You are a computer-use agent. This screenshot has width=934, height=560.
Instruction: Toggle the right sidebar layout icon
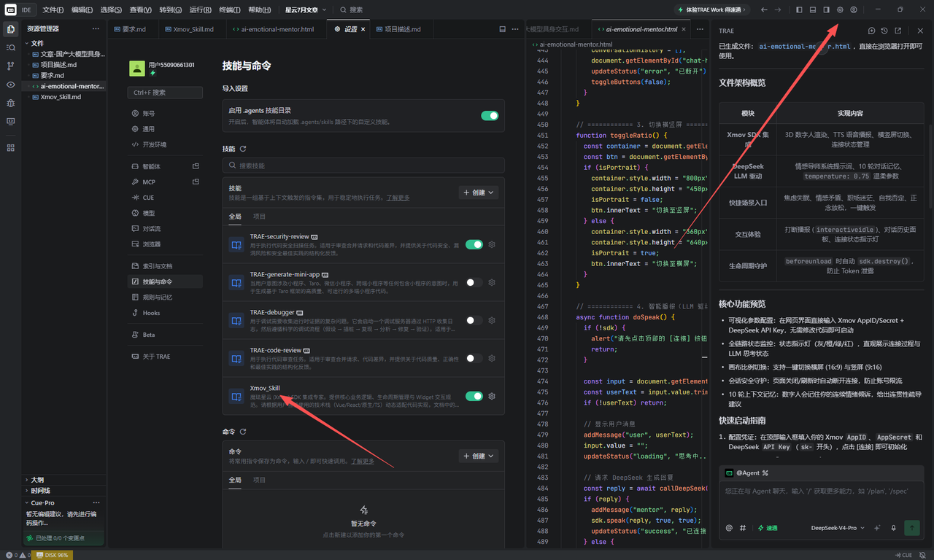827,10
